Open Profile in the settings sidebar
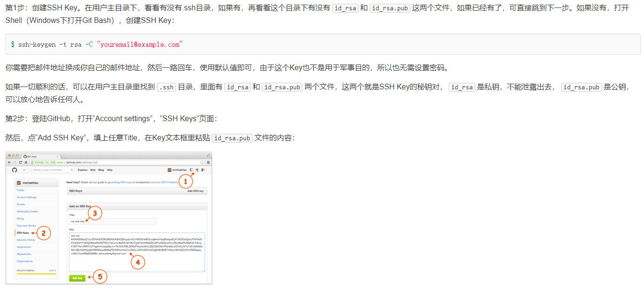The height and width of the screenshot is (289, 644). (x=21, y=190)
